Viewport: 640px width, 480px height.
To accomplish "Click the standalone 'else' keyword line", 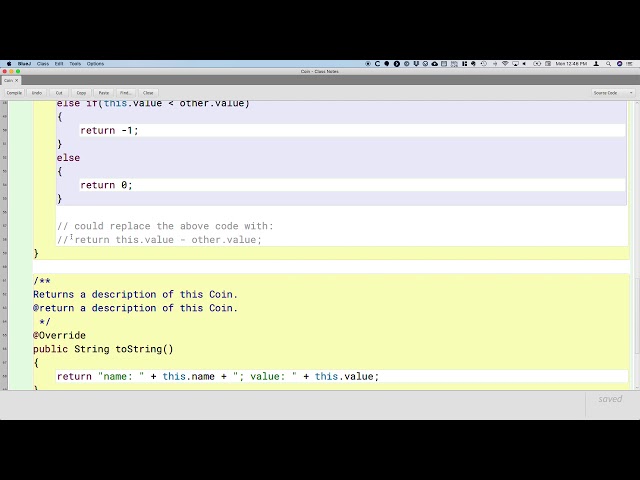I will [x=68, y=158].
